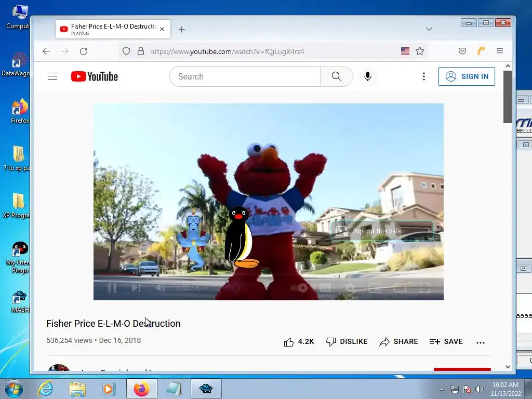
Task: Click the US flag icon in the address bar
Action: click(405, 51)
